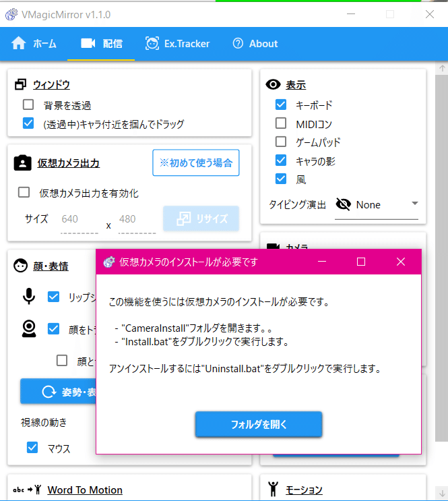Click the scroll up arrow at top
The width and height of the screenshot is (448, 501).
(442, 68)
